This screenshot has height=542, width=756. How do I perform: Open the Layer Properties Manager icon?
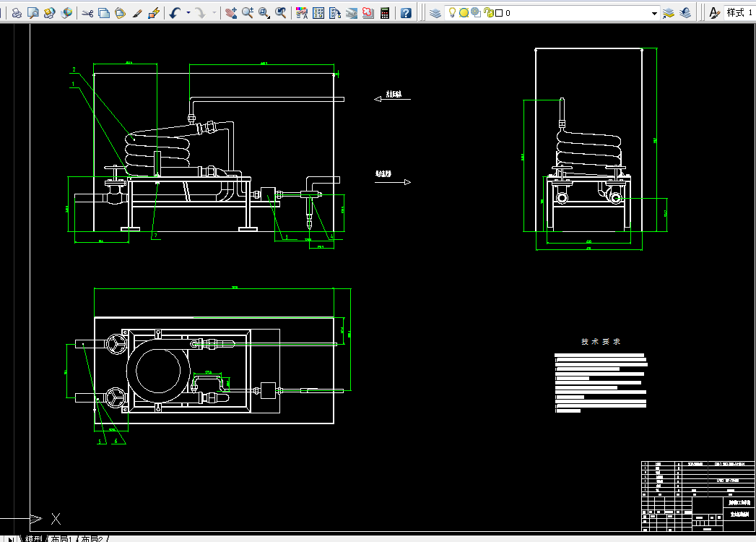click(435, 13)
